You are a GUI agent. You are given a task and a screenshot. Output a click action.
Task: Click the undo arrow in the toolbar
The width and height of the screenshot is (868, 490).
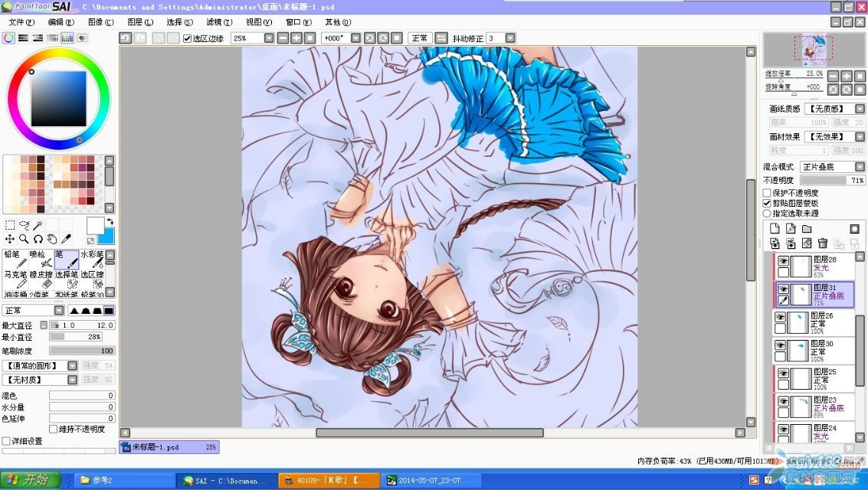pyautogui.click(x=125, y=38)
